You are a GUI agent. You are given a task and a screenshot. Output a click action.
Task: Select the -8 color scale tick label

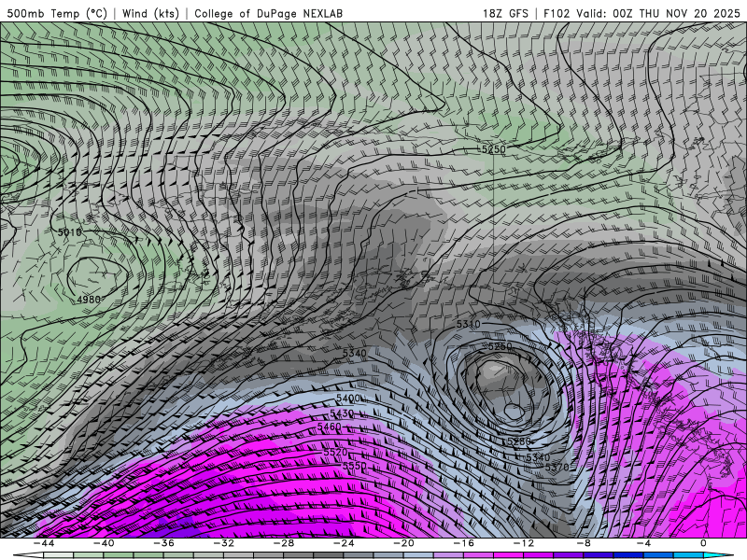tap(585, 543)
